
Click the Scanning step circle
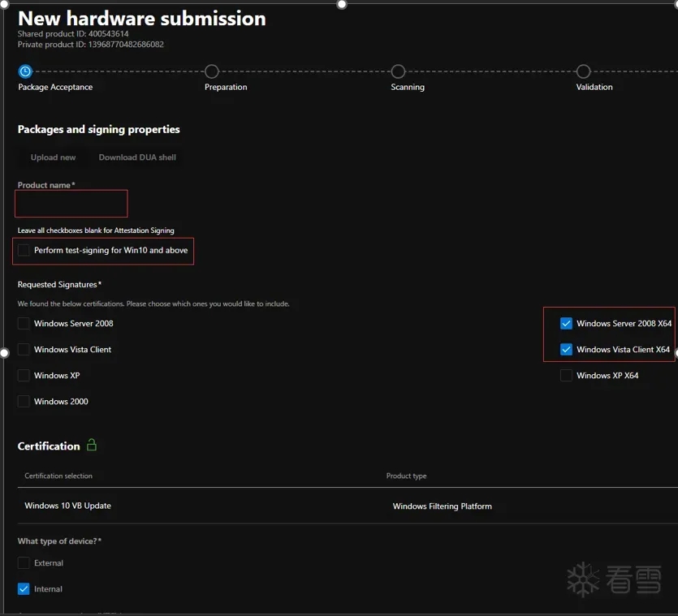398,71
